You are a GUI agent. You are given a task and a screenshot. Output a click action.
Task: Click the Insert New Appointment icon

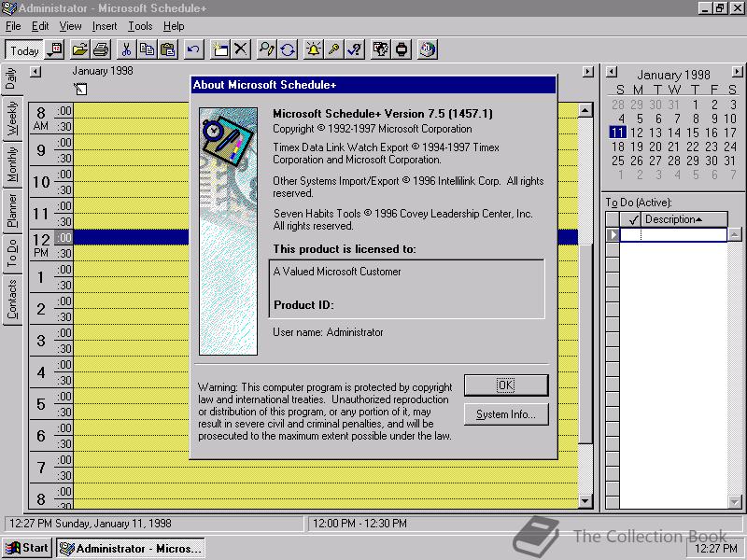point(219,50)
